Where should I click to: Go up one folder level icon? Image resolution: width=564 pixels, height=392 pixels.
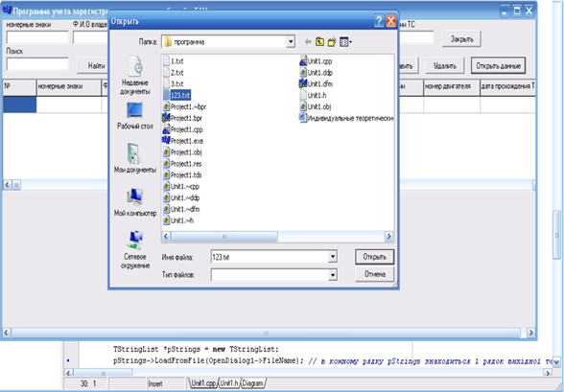click(319, 41)
